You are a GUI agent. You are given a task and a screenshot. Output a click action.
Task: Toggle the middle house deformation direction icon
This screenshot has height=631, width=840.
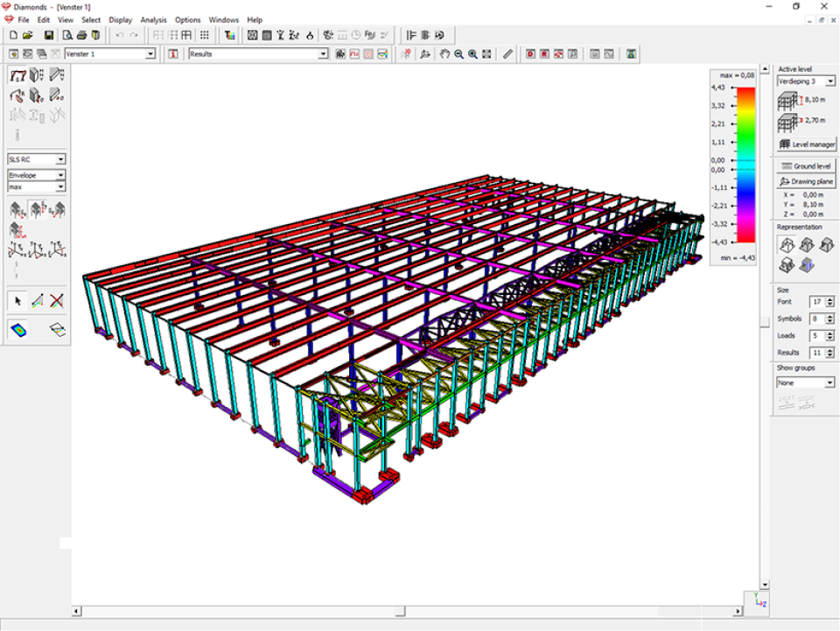coord(37,210)
